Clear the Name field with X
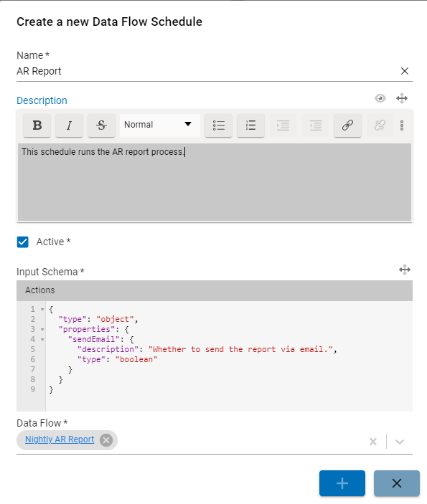 (405, 71)
